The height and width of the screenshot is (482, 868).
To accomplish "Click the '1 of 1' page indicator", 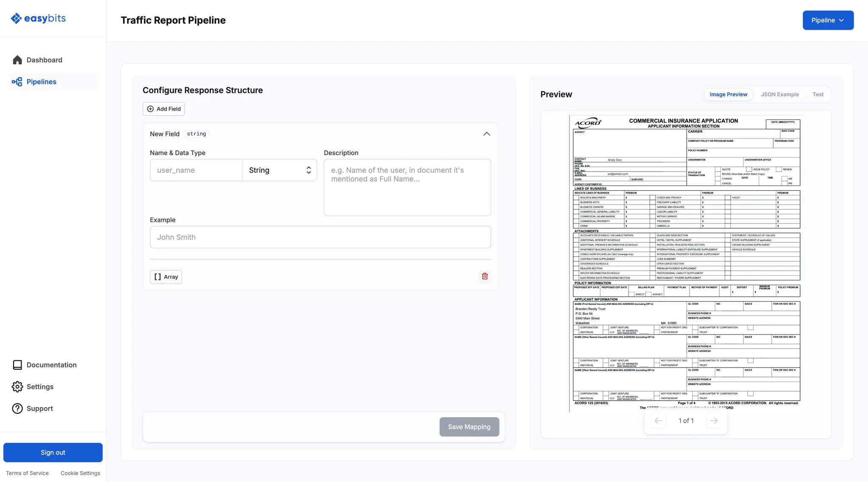I will tap(686, 421).
